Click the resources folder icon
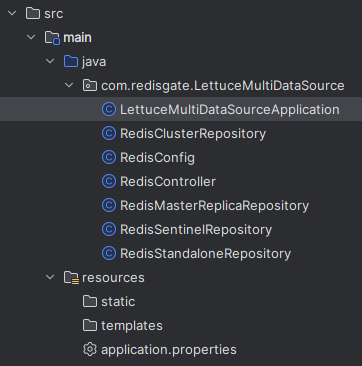This screenshot has height=366, width=362. pyautogui.click(x=71, y=278)
